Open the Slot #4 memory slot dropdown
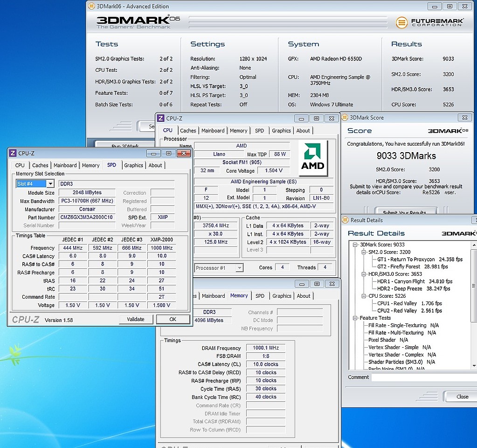 coord(50,184)
